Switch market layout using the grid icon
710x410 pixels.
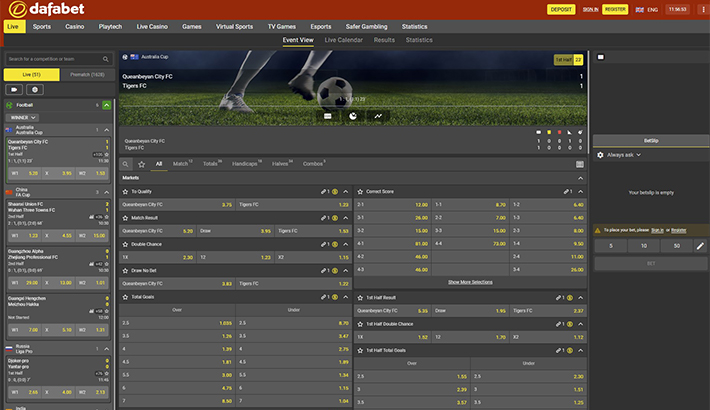pos(580,164)
